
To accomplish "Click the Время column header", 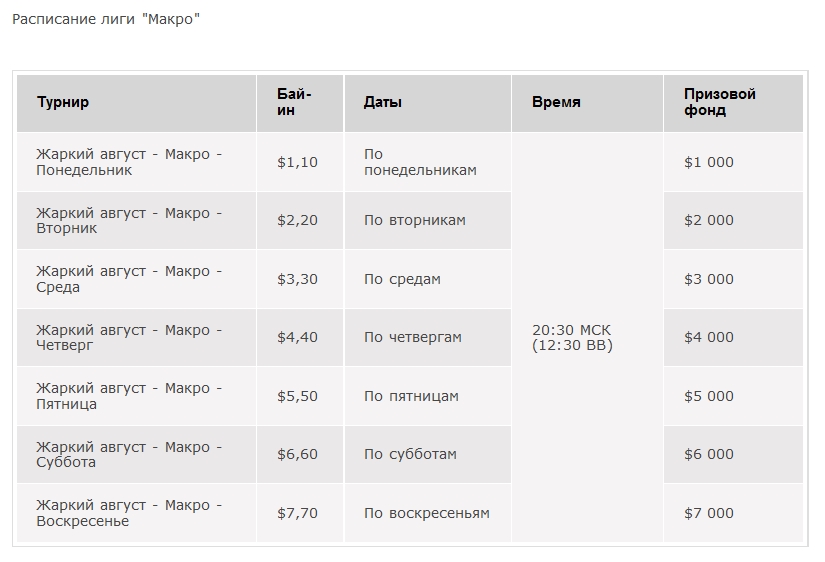I will coord(587,103).
